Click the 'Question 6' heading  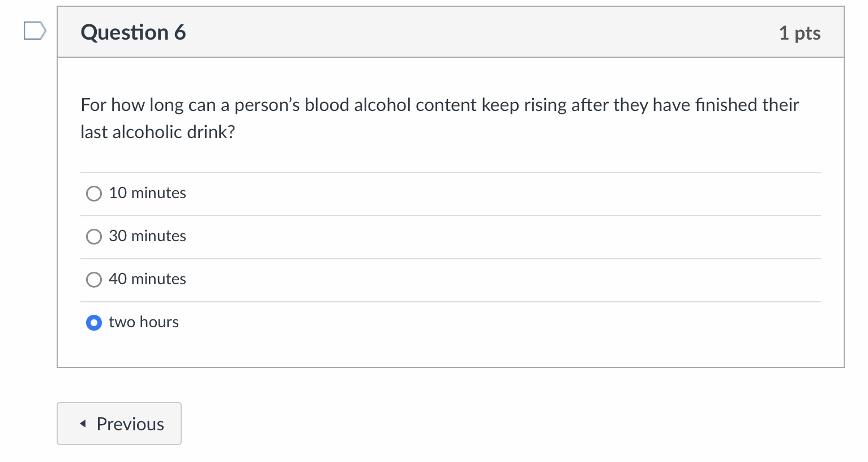(x=133, y=32)
